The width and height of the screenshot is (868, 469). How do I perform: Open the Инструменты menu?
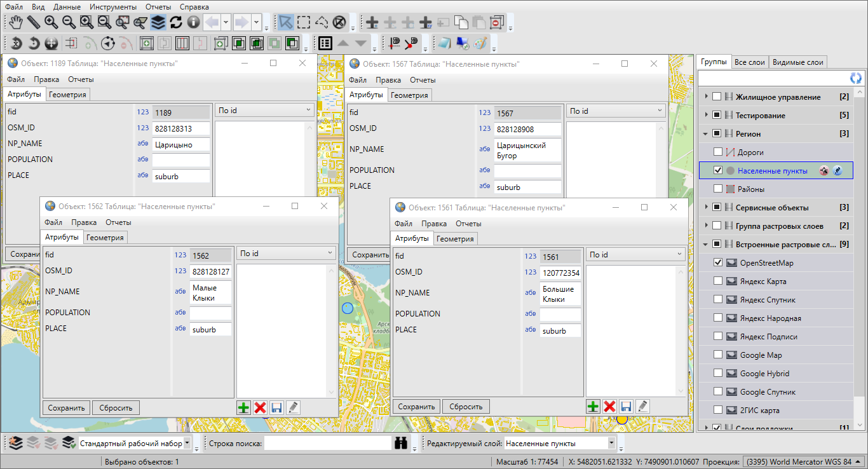click(113, 6)
